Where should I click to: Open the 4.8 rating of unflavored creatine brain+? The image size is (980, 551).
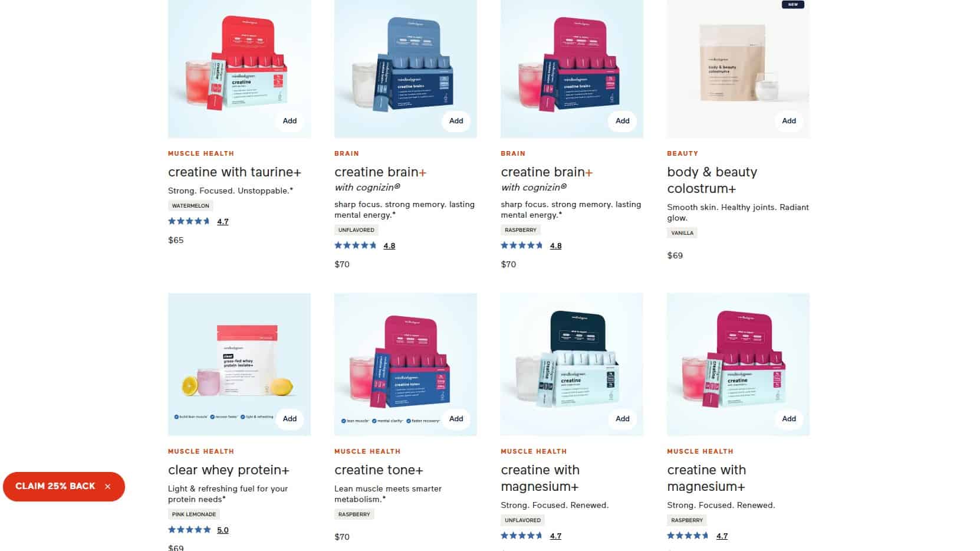click(389, 246)
